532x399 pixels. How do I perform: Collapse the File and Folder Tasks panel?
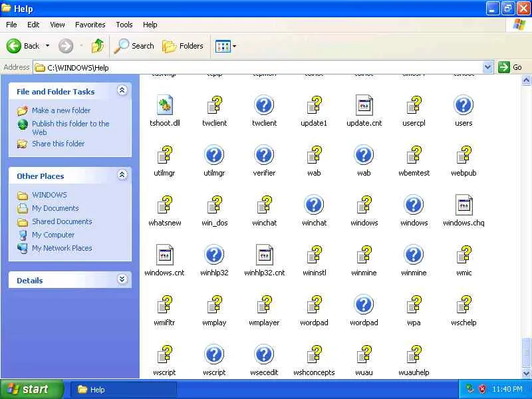pos(122,90)
